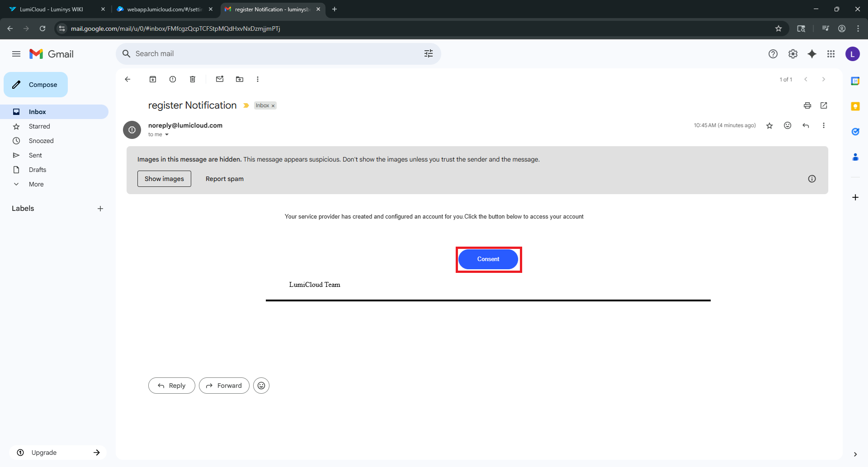The image size is (868, 467).
Task: Toggle the importance marker beside subject
Action: 246,105
